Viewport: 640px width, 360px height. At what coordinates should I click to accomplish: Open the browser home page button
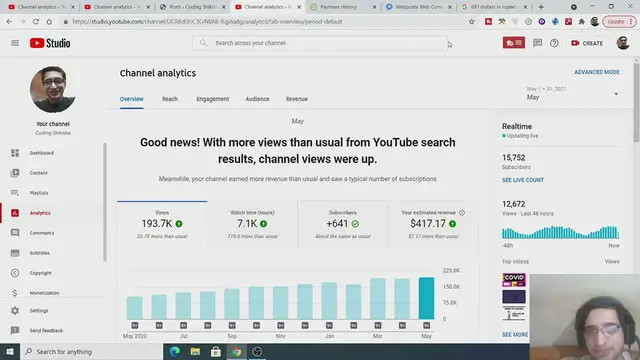[x=49, y=22]
